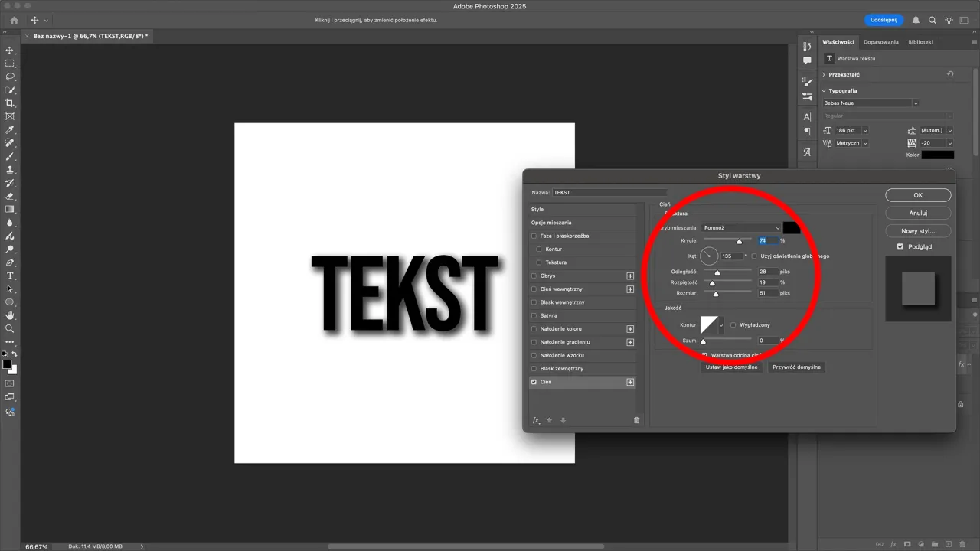The image size is (980, 551).
Task: Click the Nowy styl button
Action: click(x=918, y=230)
